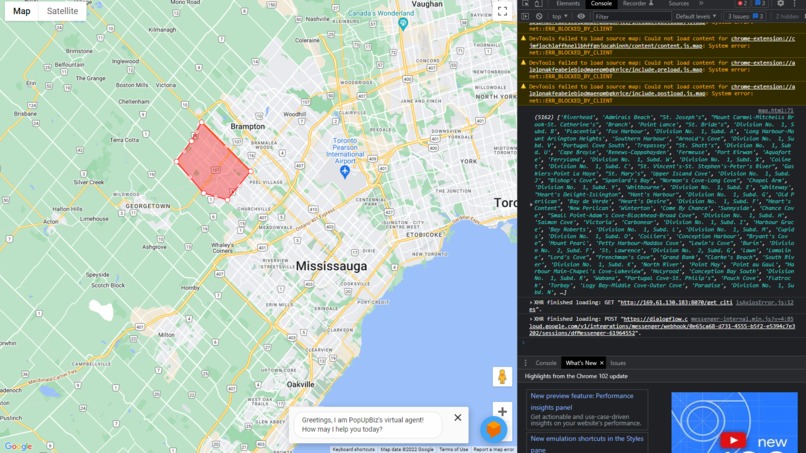Open map.html source location link

click(776, 111)
